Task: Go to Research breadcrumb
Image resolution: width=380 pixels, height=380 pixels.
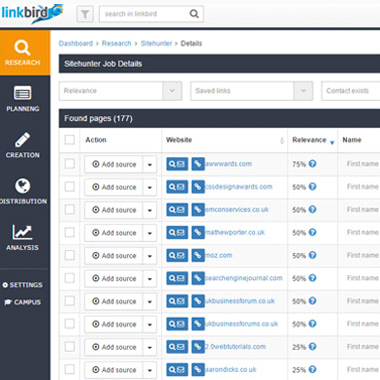Action: (116, 43)
